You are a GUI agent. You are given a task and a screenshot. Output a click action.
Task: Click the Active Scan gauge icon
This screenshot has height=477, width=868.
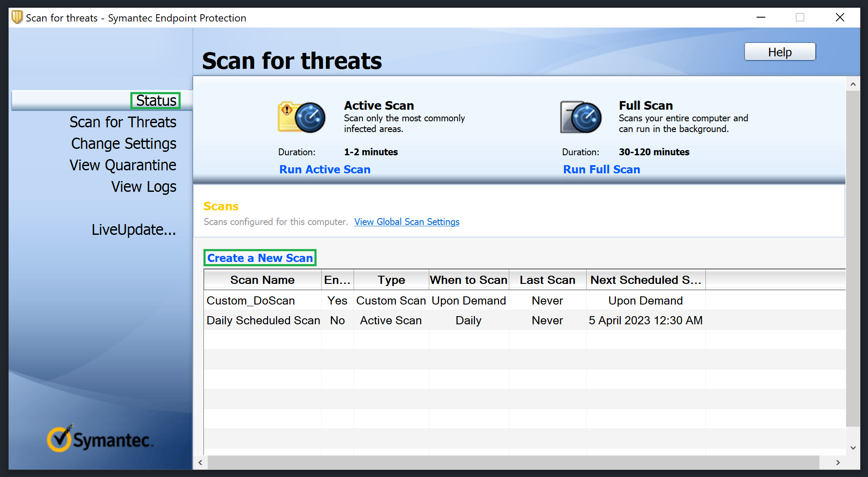coord(301,117)
